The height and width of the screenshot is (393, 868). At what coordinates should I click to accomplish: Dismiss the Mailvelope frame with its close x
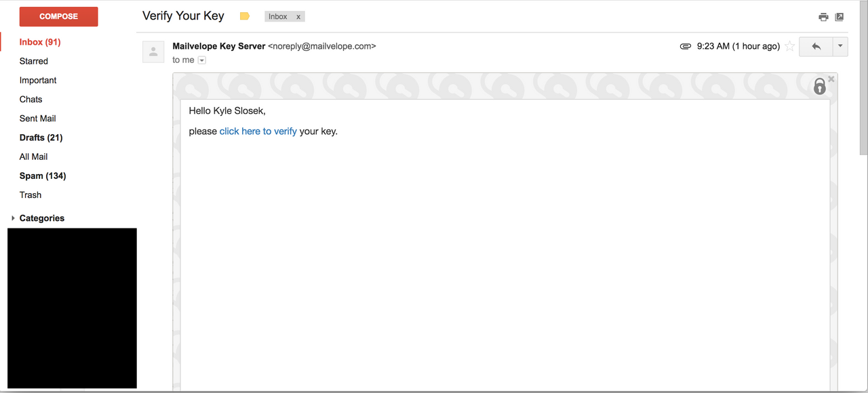point(831,79)
